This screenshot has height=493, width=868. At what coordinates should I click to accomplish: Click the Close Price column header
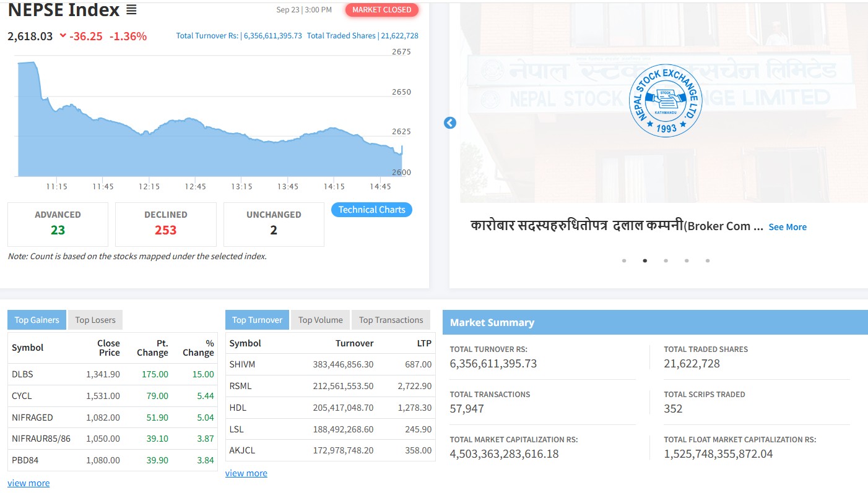tap(108, 348)
